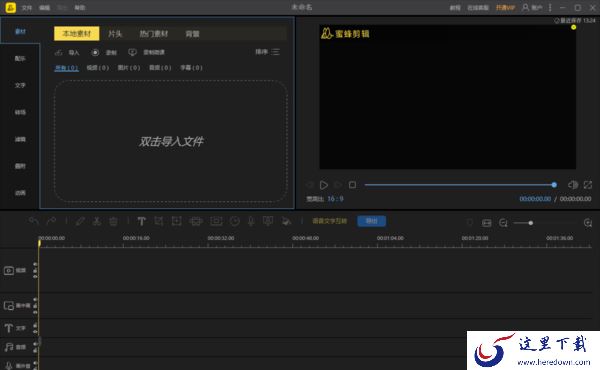The height and width of the screenshot is (370, 600).
Task: Click the T text tool in toolbar
Action: (141, 221)
